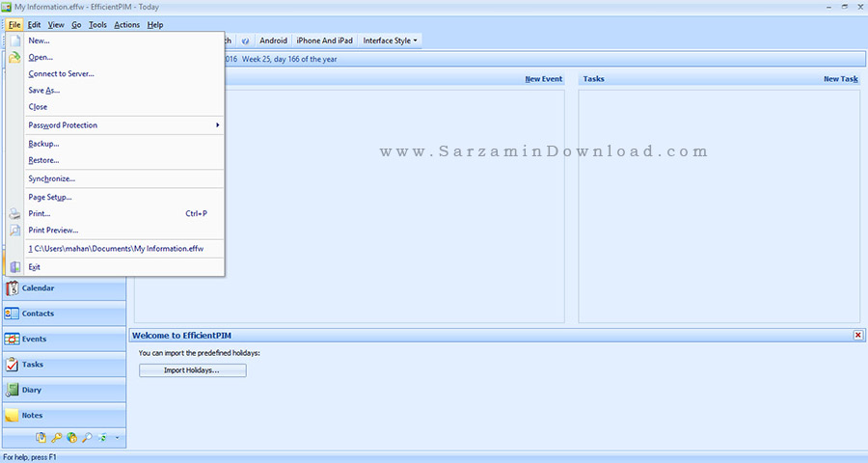This screenshot has width=868, height=463.
Task: Click the key password manager icon
Action: pos(57,438)
